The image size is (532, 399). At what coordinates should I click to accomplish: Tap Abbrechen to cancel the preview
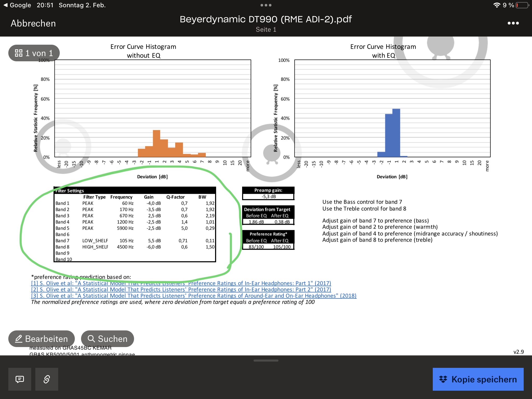33,23
